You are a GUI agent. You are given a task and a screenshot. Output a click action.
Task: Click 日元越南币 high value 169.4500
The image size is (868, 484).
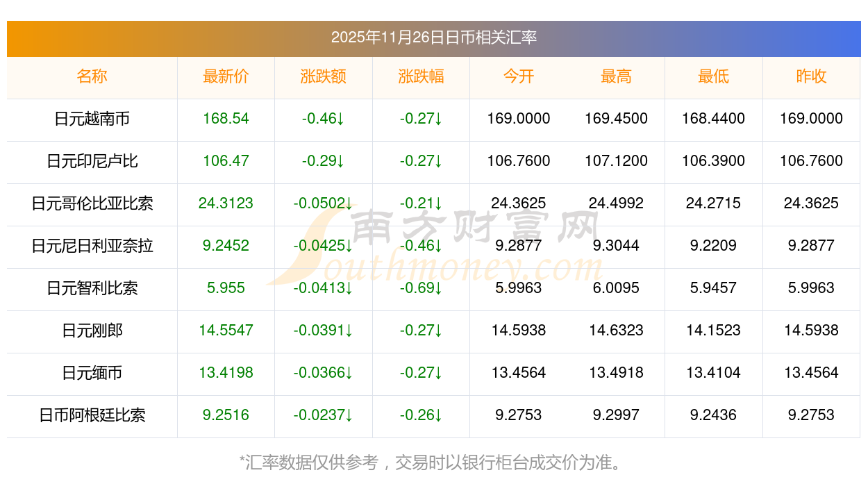point(616,119)
